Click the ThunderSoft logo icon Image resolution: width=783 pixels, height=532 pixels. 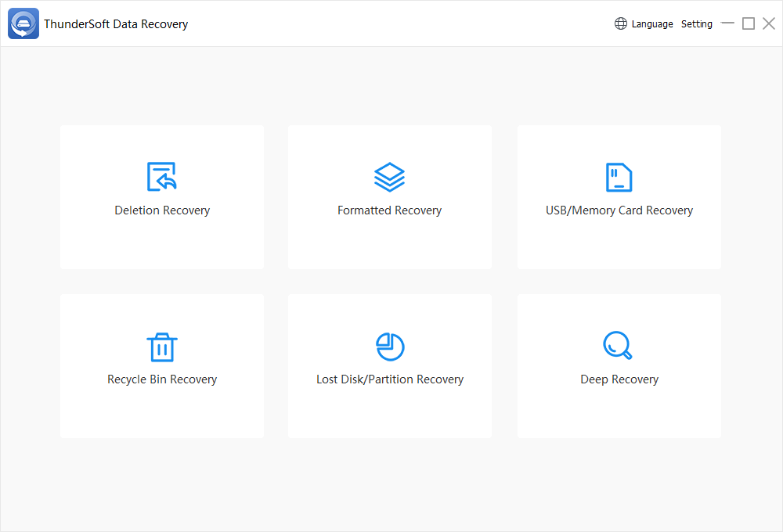click(23, 23)
